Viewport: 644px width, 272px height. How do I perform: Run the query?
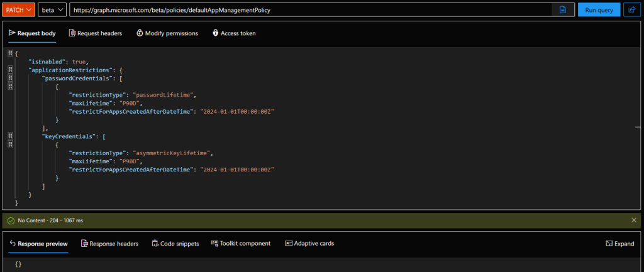598,10
